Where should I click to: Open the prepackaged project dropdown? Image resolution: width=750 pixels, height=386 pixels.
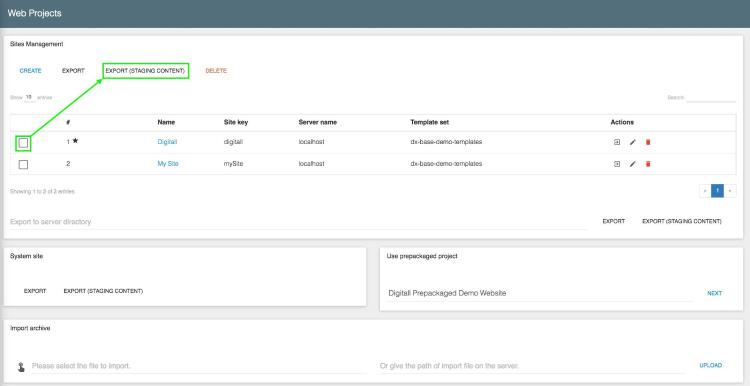tap(540, 293)
